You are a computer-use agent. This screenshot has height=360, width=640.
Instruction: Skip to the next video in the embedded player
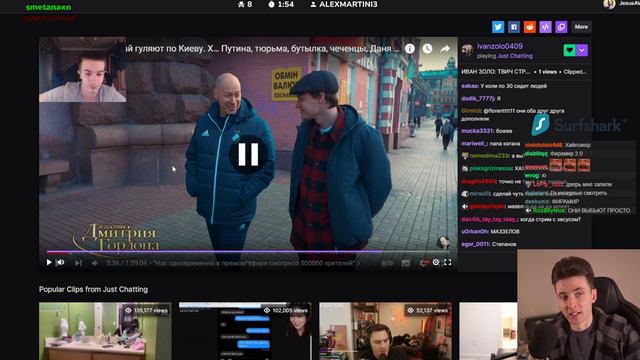pyautogui.click(x=78, y=263)
